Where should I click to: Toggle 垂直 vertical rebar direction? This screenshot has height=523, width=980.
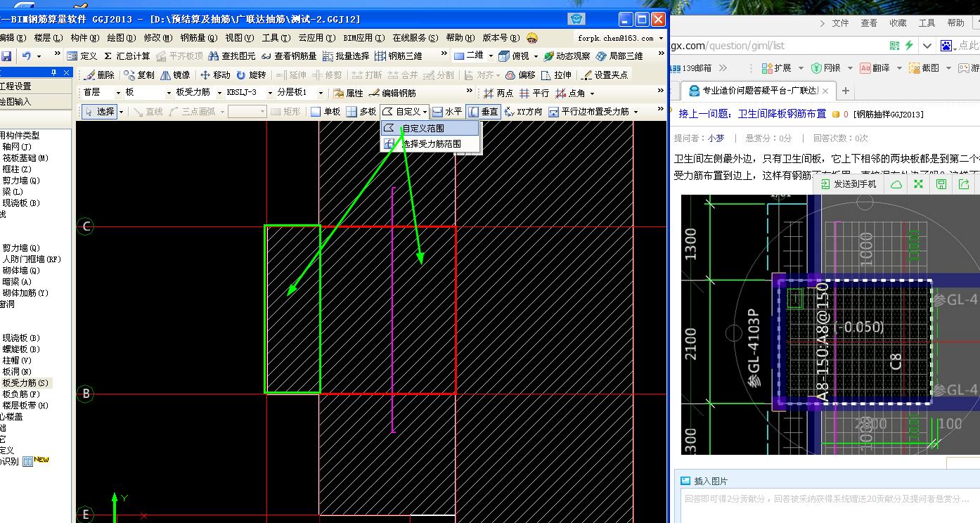point(483,111)
